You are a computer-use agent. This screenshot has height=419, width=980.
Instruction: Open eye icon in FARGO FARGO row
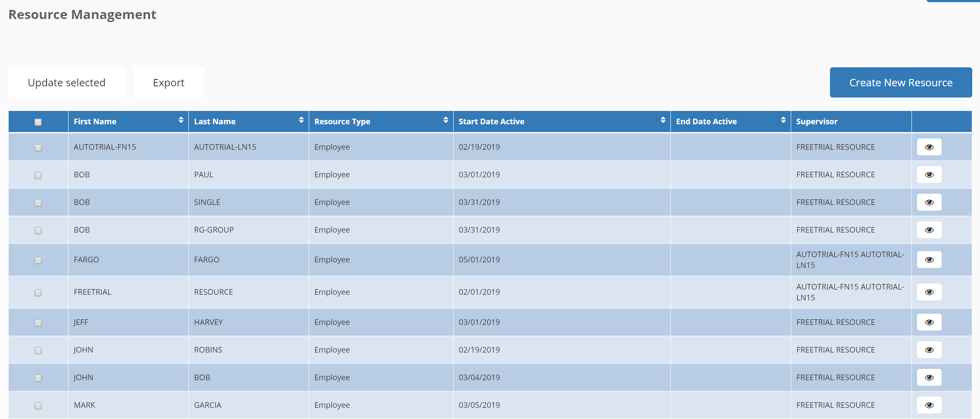pos(929,260)
